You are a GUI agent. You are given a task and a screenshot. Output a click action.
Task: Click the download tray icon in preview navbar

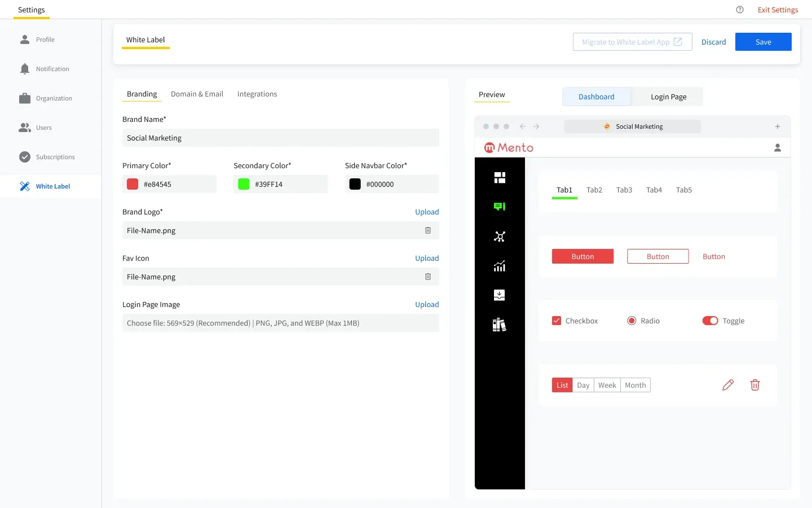(500, 295)
